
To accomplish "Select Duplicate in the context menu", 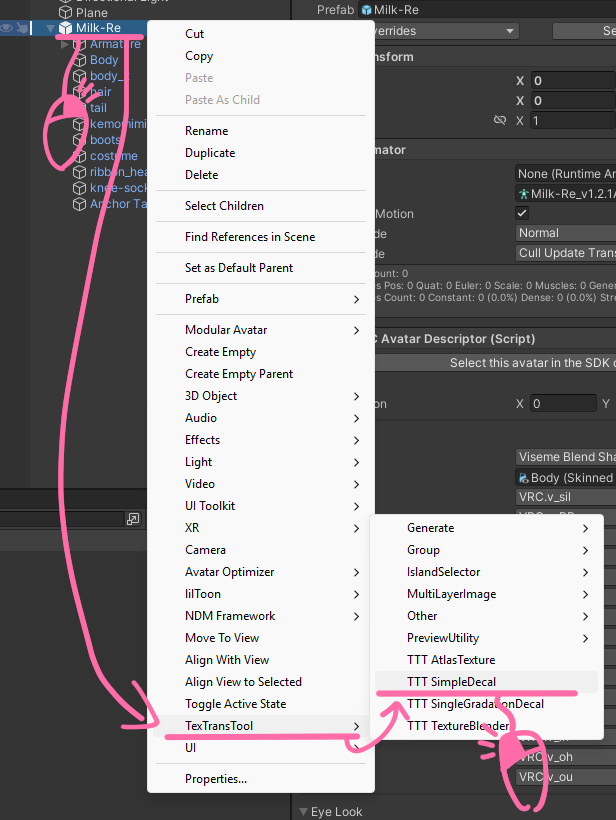I will (x=210, y=153).
